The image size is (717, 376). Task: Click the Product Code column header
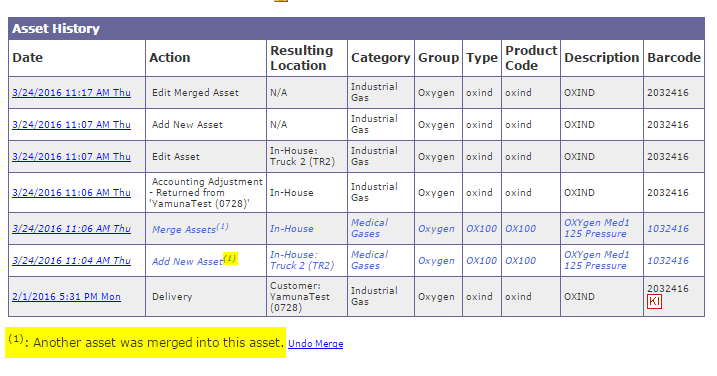tap(531, 58)
